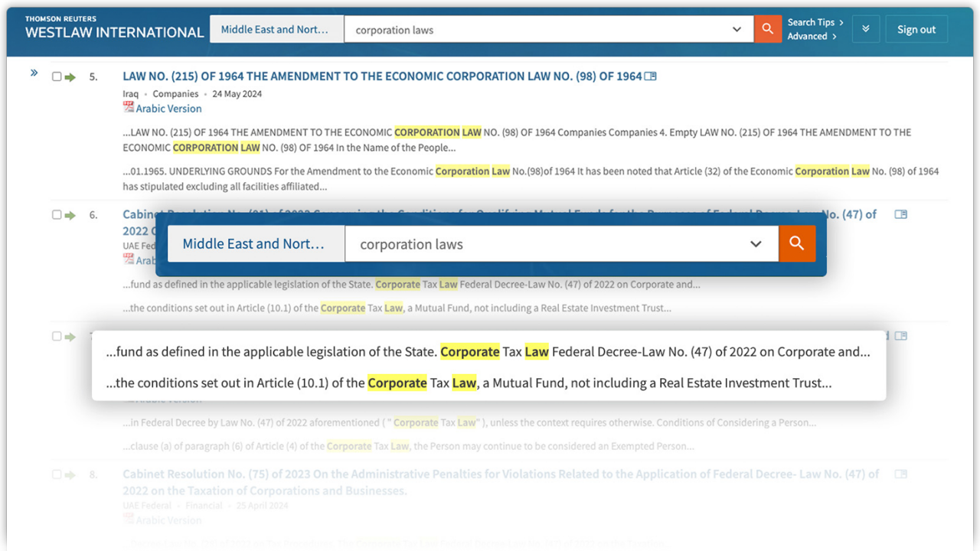Open Arabic Version link under result 5
This screenshot has height=551, width=980.
pos(168,109)
